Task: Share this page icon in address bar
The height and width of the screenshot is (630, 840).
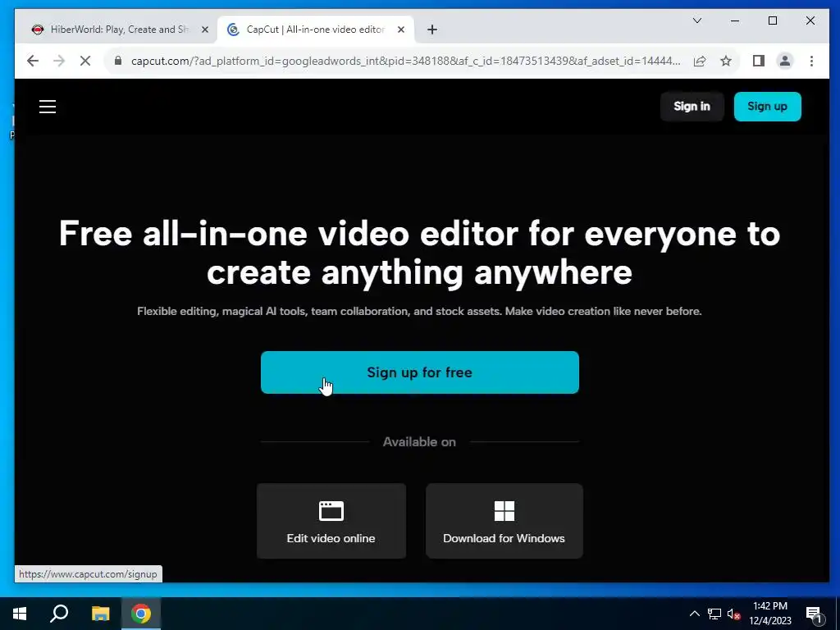Action: click(x=700, y=61)
